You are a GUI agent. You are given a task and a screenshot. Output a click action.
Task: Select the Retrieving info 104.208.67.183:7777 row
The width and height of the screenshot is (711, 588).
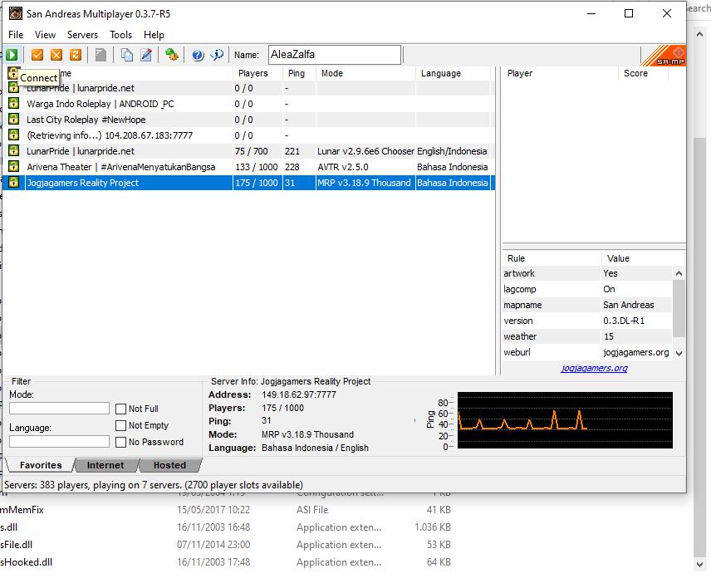coord(248,135)
